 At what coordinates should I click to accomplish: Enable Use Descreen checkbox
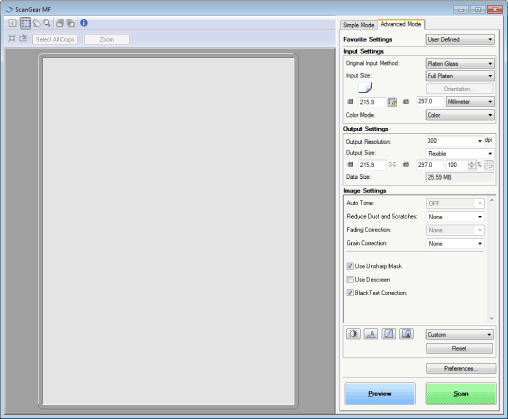(350, 279)
